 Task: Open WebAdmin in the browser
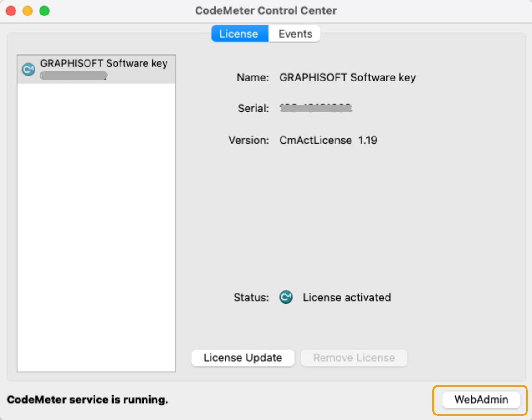click(x=481, y=400)
